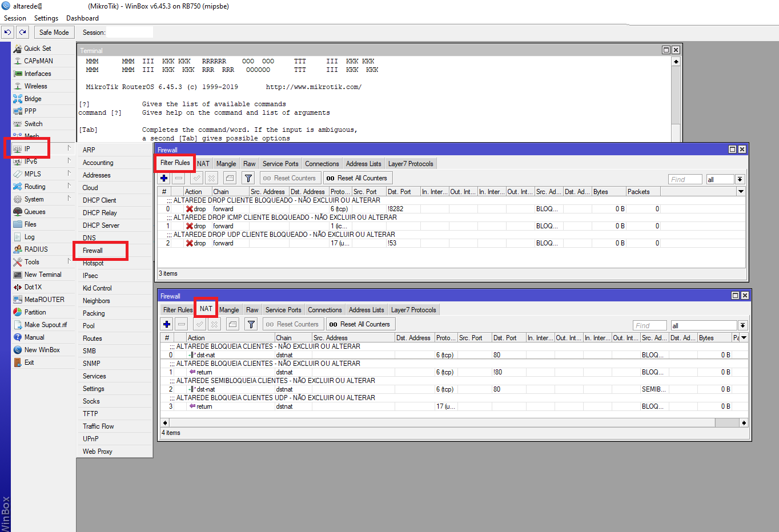779x532 pixels.
Task: Expand the IP submenu arrow
Action: pyautogui.click(x=69, y=148)
